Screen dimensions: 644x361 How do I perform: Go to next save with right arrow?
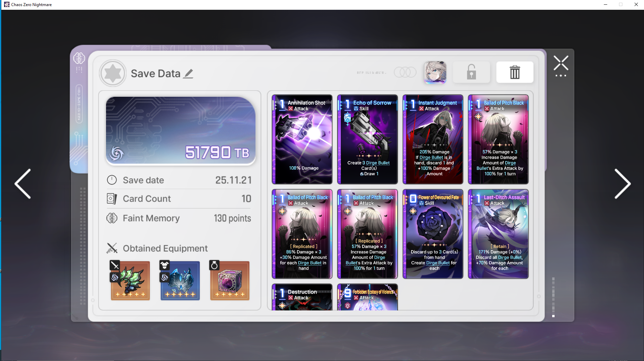tap(622, 184)
